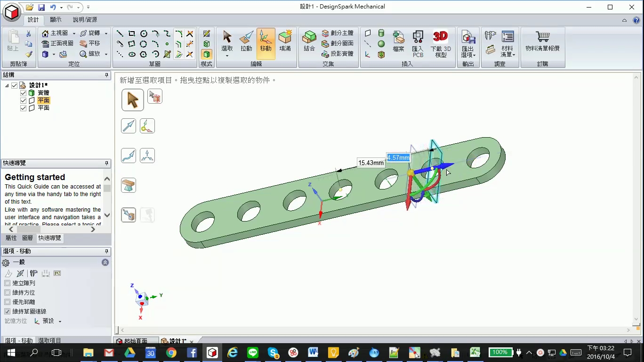Click the Save icon in quick access
The image size is (644, 362).
tap(41, 7)
